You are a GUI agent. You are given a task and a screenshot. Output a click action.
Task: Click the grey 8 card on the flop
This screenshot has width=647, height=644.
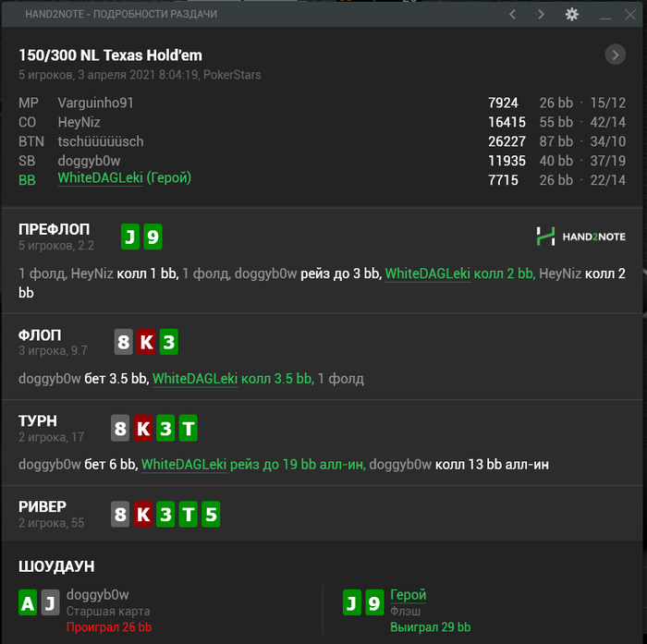(x=123, y=342)
